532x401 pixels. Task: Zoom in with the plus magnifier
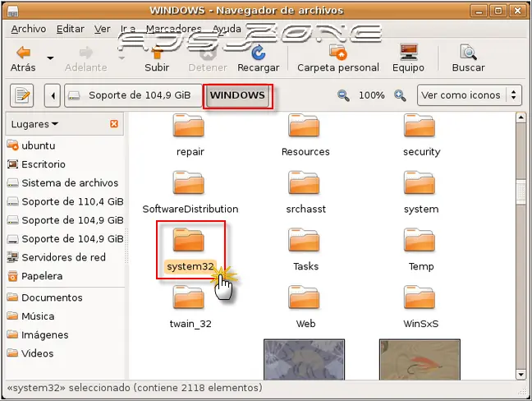400,95
